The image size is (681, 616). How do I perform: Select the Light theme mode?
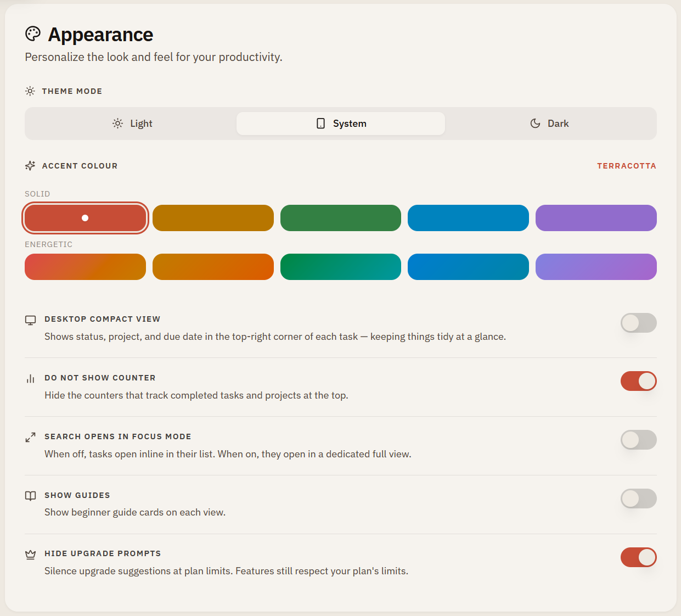pos(132,124)
